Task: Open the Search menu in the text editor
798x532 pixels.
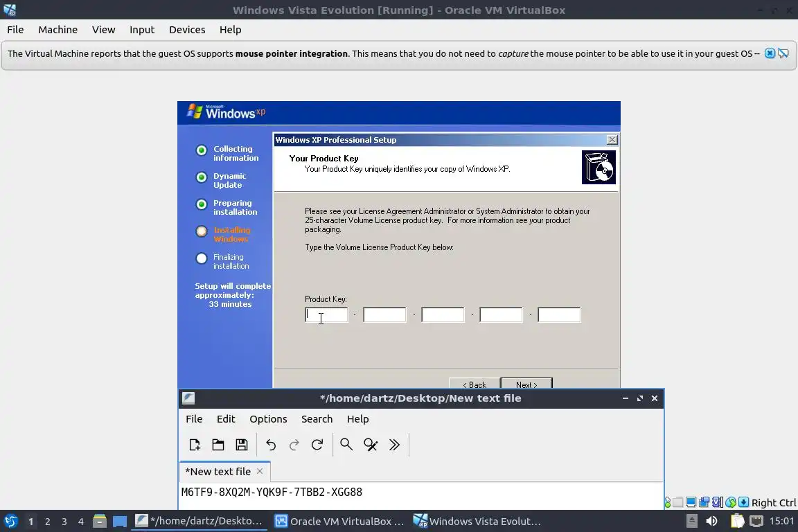Action: pyautogui.click(x=317, y=418)
